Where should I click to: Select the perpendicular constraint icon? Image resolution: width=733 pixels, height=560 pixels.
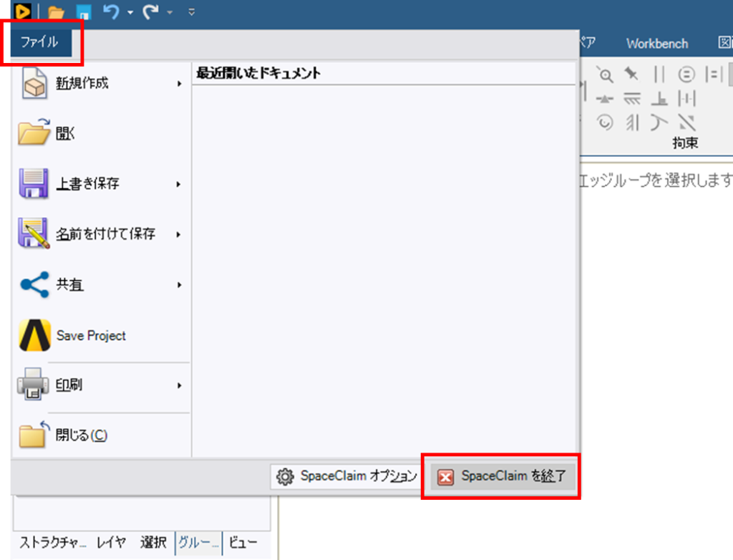tap(659, 99)
